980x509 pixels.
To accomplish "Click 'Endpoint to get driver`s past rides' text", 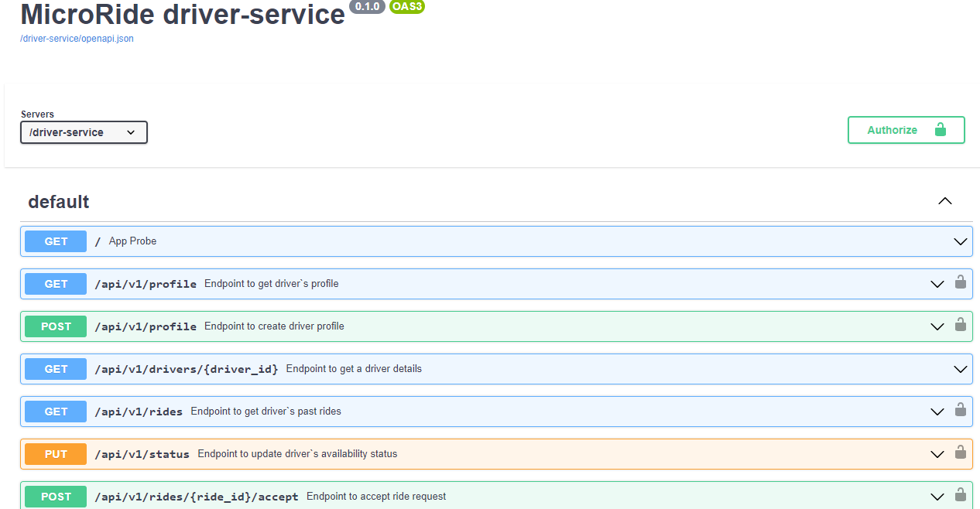I will [x=266, y=412].
